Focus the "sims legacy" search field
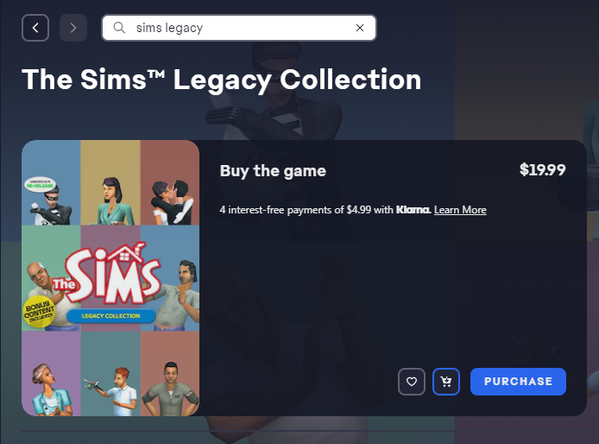This screenshot has height=444, width=599. coord(239,28)
